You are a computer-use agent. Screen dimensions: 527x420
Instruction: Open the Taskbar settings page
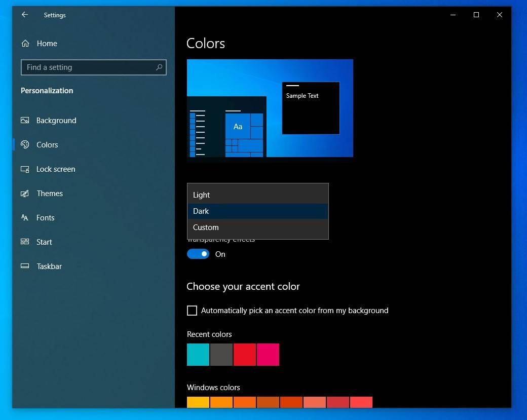(93, 266)
